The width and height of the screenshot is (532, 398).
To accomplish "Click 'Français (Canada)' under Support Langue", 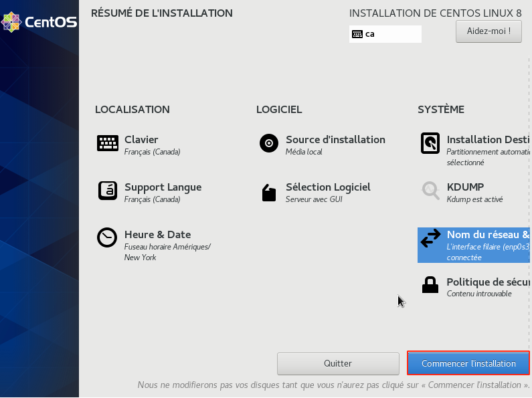I will tap(152, 199).
